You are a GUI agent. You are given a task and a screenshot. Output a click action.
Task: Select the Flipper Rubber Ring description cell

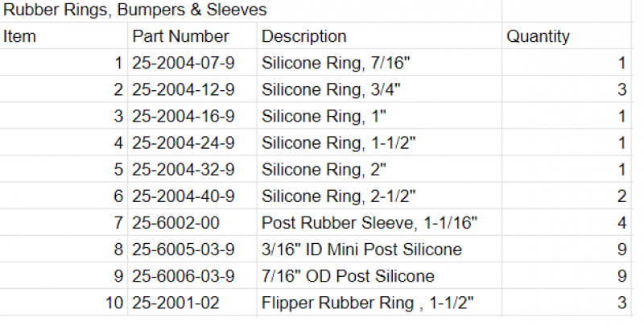[367, 303]
